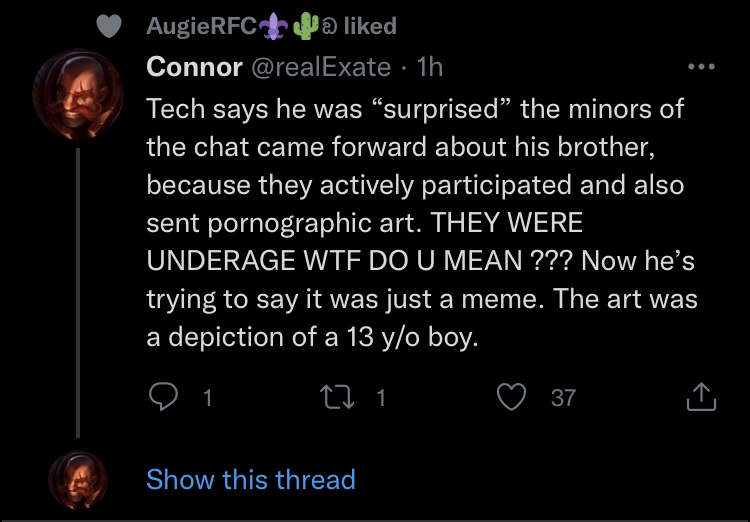
Task: Click the word liked in header
Action: [x=370, y=26]
